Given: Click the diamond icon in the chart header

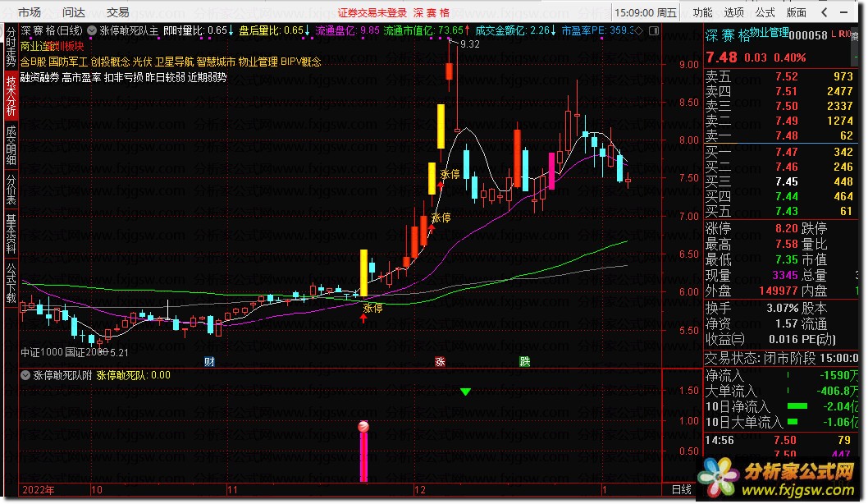Looking at the screenshot, I should pos(639,30).
